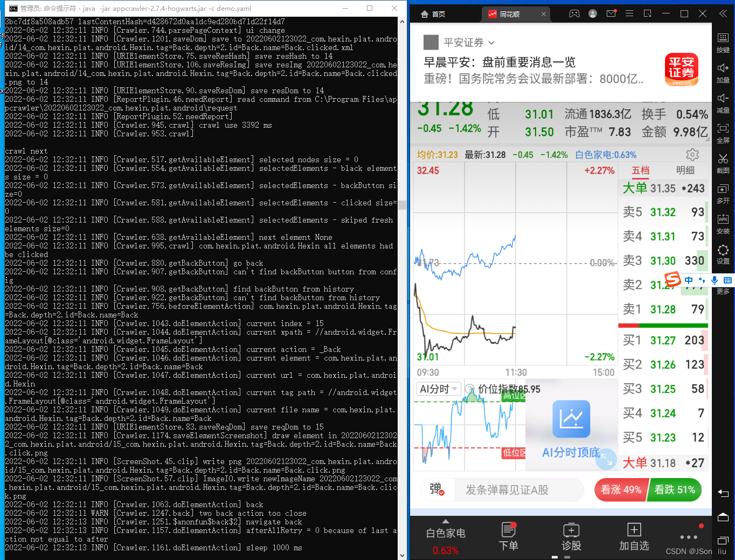Expand the AI分时 chart with the arrows icon
The image size is (735, 560).
coord(607,459)
